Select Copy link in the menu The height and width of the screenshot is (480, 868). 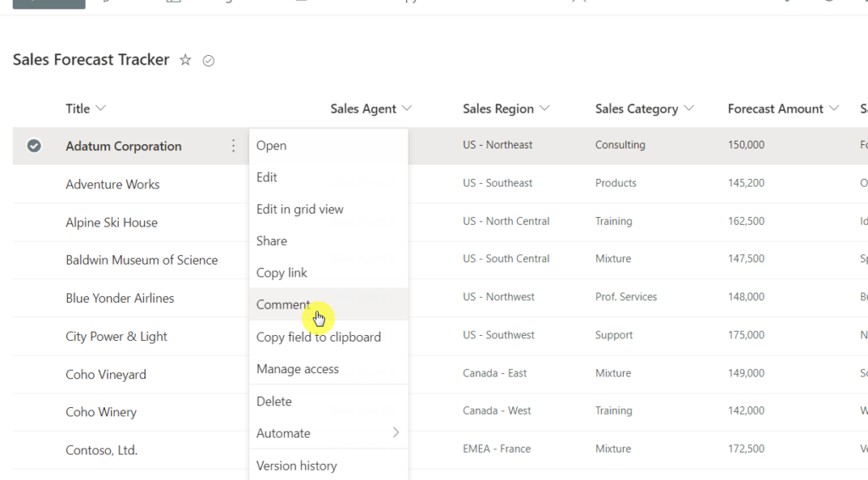pos(329,273)
